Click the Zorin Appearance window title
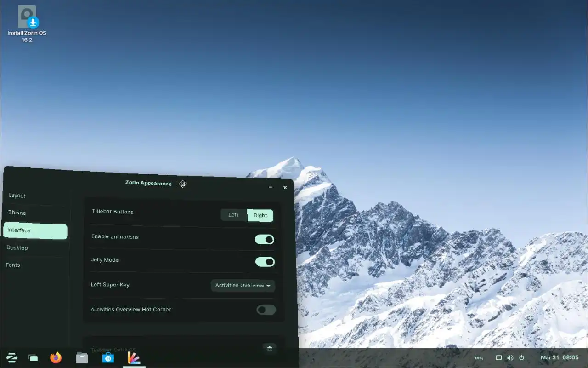This screenshot has height=368, width=588. 148,183
